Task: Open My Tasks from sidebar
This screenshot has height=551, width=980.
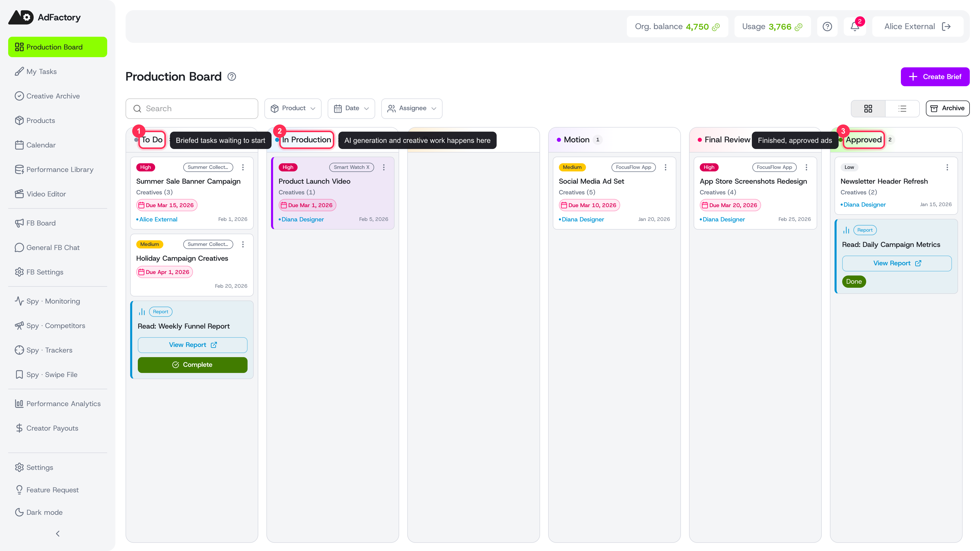Action: coord(58,71)
